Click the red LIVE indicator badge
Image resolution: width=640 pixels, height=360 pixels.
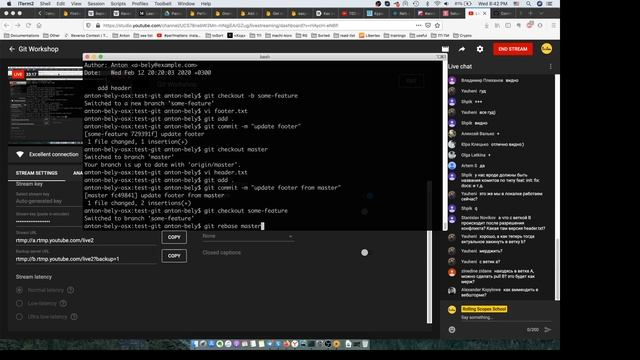point(18,74)
